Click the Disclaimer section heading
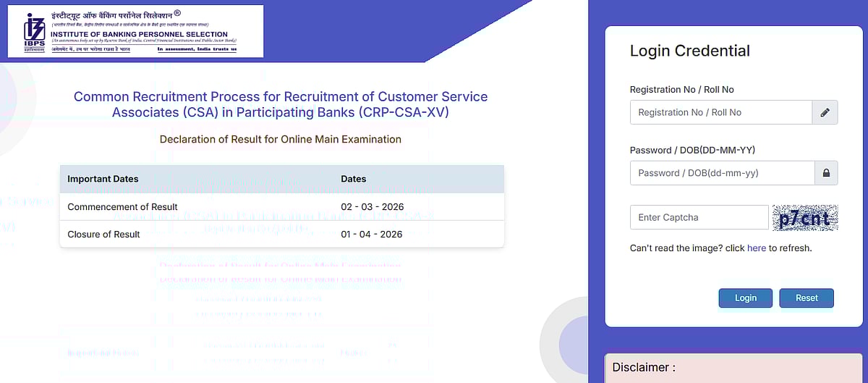This screenshot has height=383, width=868. [644, 367]
